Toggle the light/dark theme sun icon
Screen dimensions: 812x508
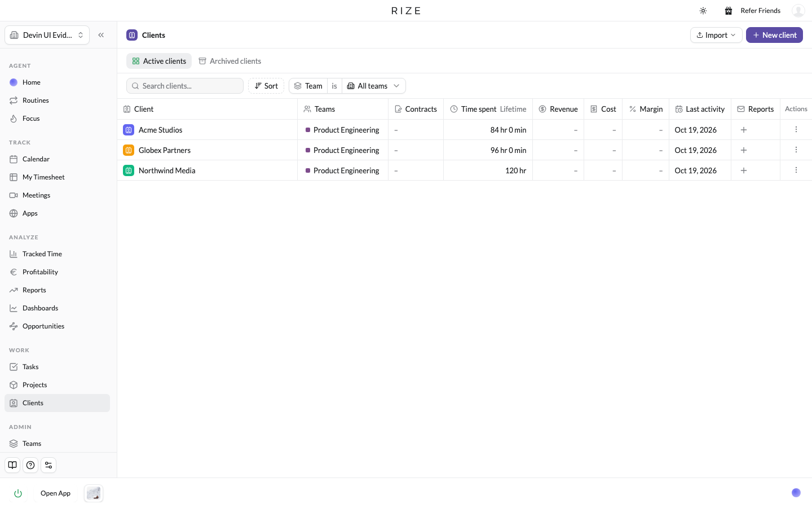(703, 11)
